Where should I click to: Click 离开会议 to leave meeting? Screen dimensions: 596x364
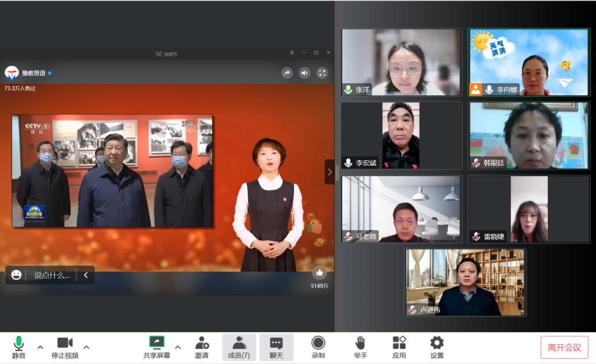point(564,347)
